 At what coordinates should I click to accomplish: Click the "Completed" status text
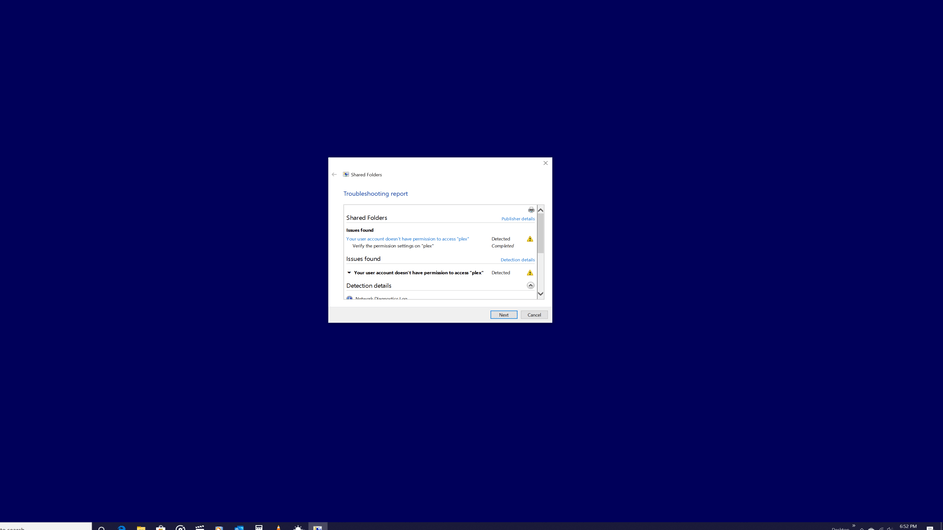tap(502, 246)
